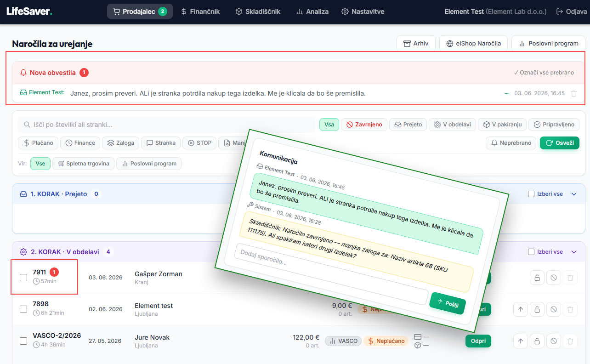Delete the Element Test notification with trash icon

[574, 93]
